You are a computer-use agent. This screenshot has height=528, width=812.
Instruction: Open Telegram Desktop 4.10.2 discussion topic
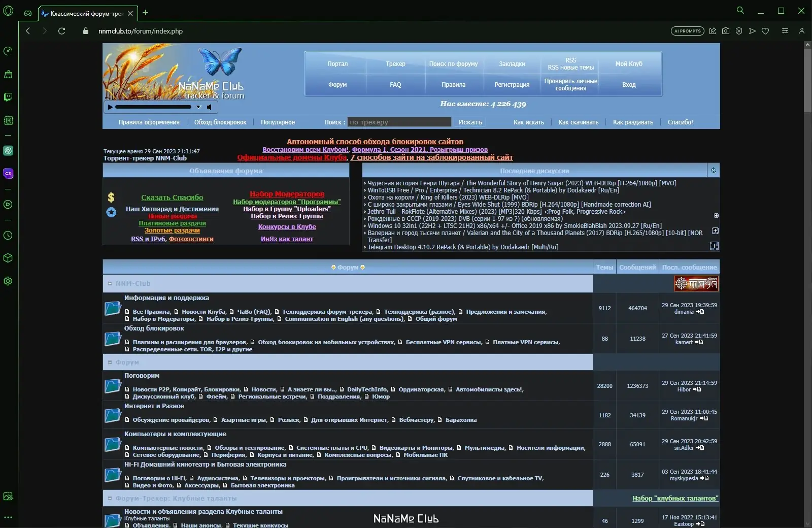[x=463, y=247]
